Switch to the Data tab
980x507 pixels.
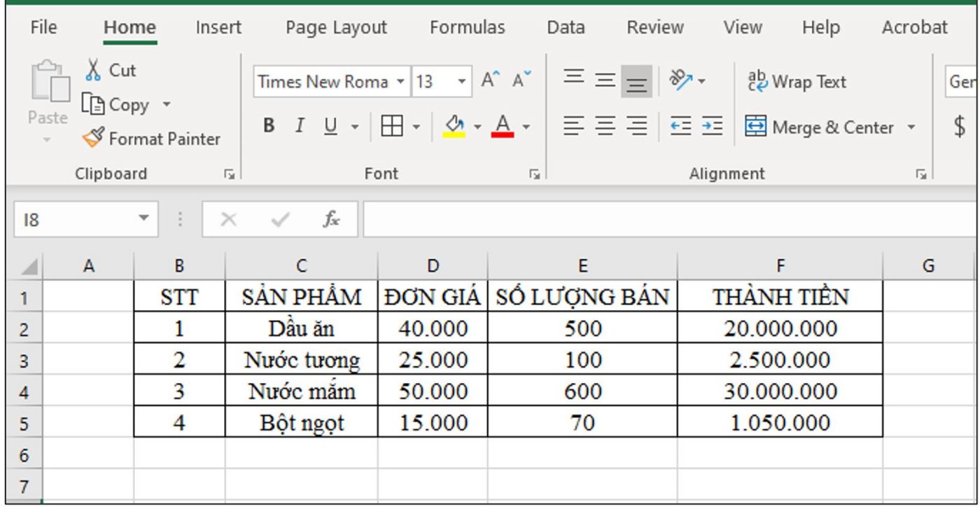(566, 27)
